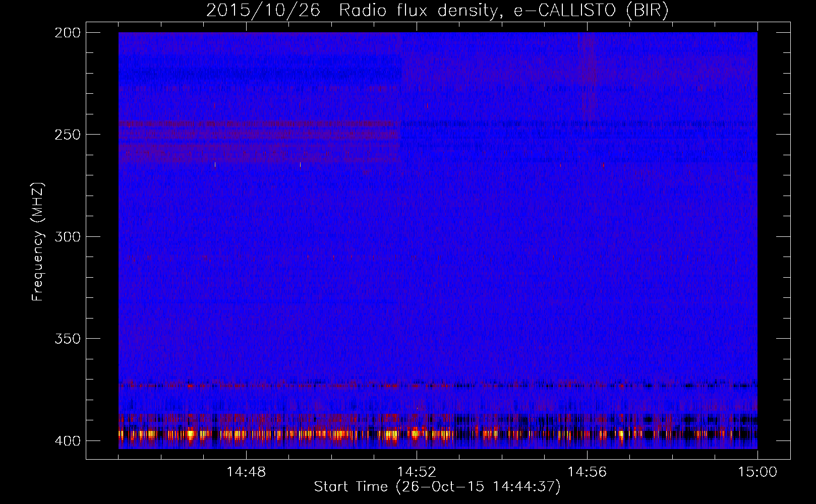Click the 250 frequency tick label
The image size is (816, 504).
pos(68,135)
